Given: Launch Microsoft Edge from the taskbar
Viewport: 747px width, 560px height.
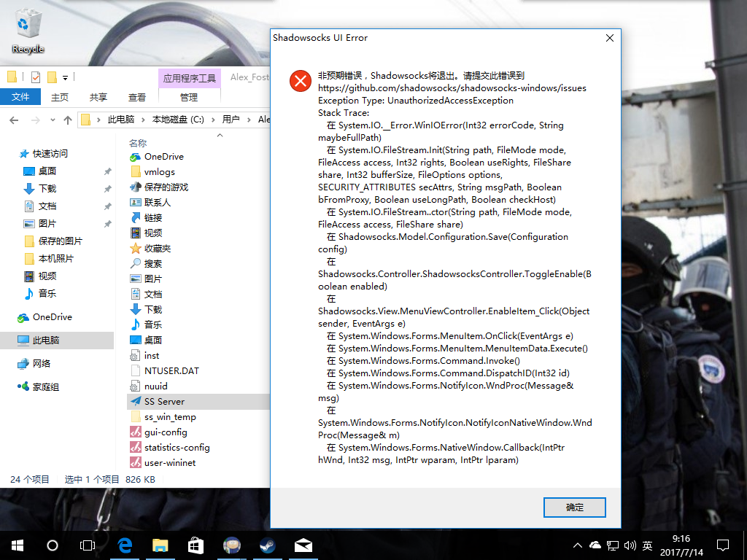Looking at the screenshot, I should pos(125,545).
